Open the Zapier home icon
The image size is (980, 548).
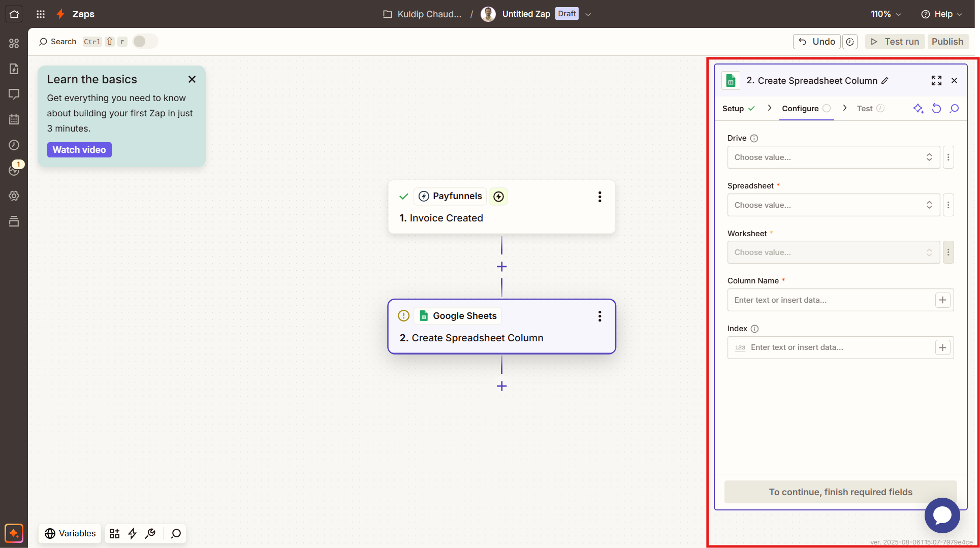point(14,14)
